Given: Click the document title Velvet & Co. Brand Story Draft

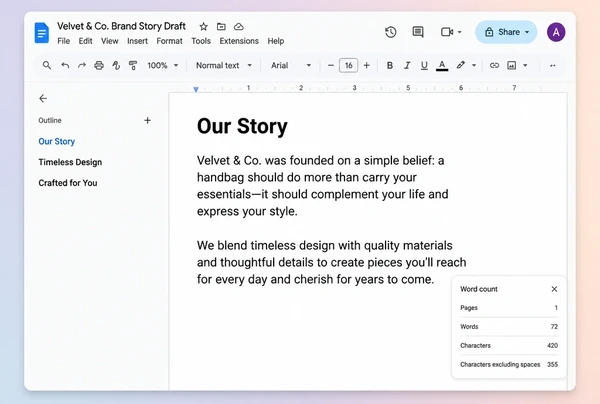Looking at the screenshot, I should coord(121,26).
